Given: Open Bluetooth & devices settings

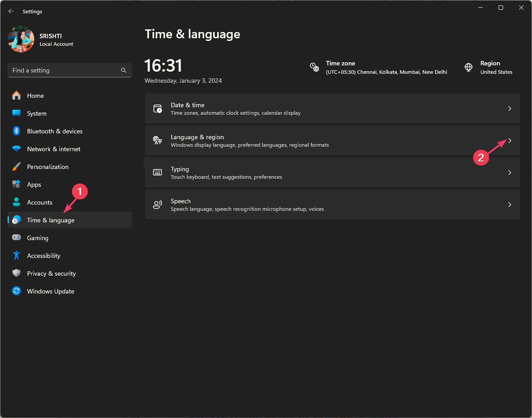Looking at the screenshot, I should (55, 131).
